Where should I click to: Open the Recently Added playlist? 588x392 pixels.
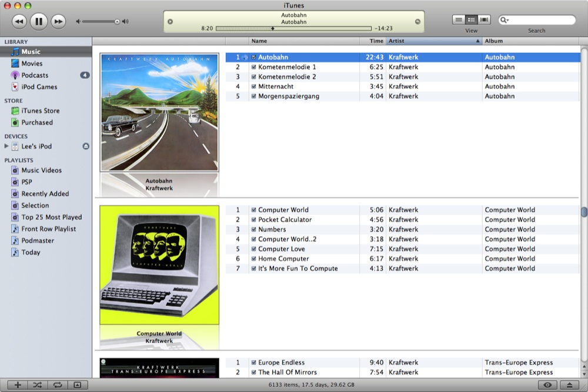click(x=46, y=194)
